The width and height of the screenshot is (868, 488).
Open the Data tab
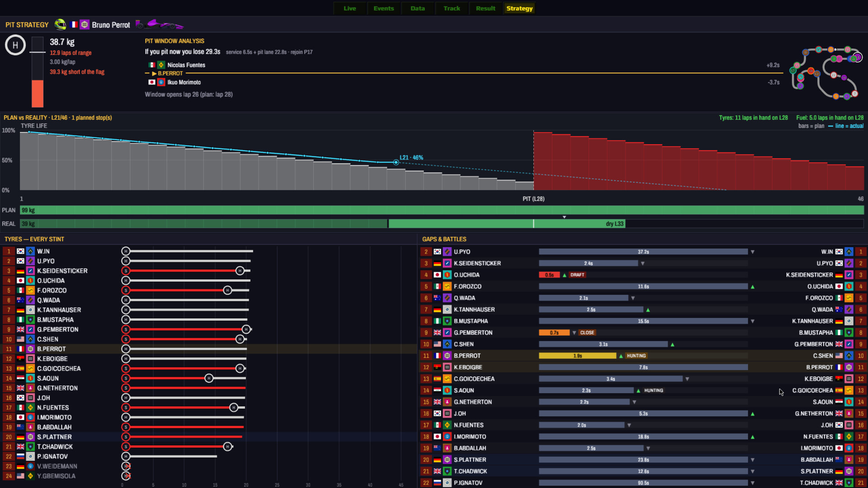click(x=417, y=8)
